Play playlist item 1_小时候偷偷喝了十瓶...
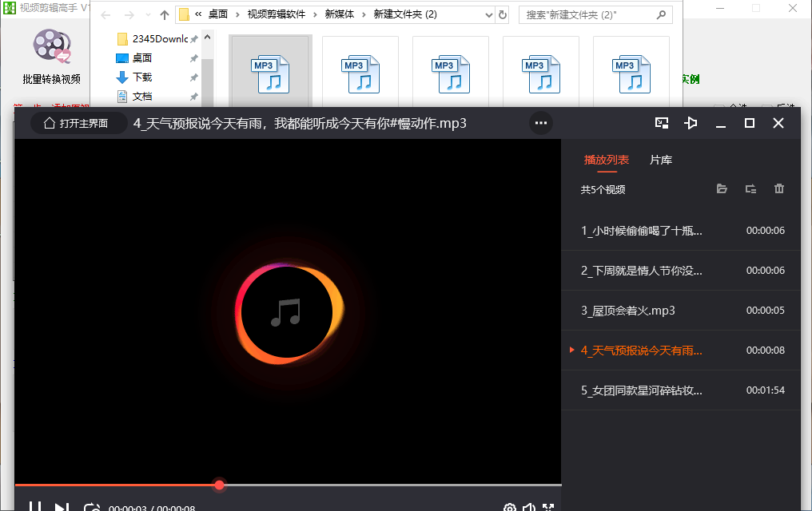The height and width of the screenshot is (511, 812). (x=681, y=231)
